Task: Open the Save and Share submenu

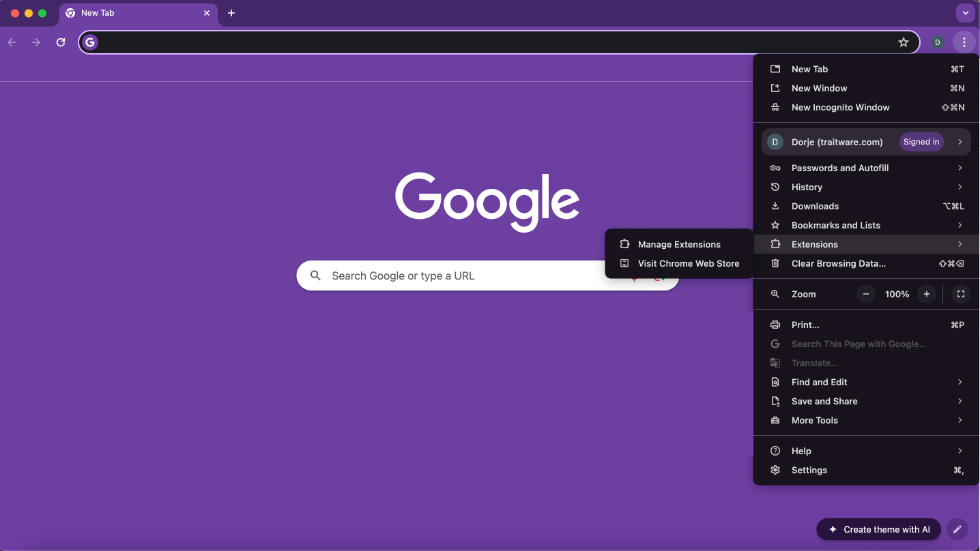Action: click(866, 401)
